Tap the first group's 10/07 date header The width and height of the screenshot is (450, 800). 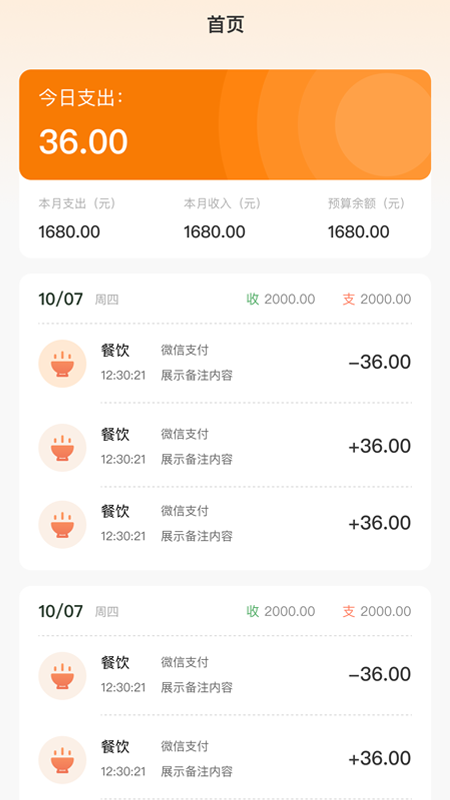point(61,299)
